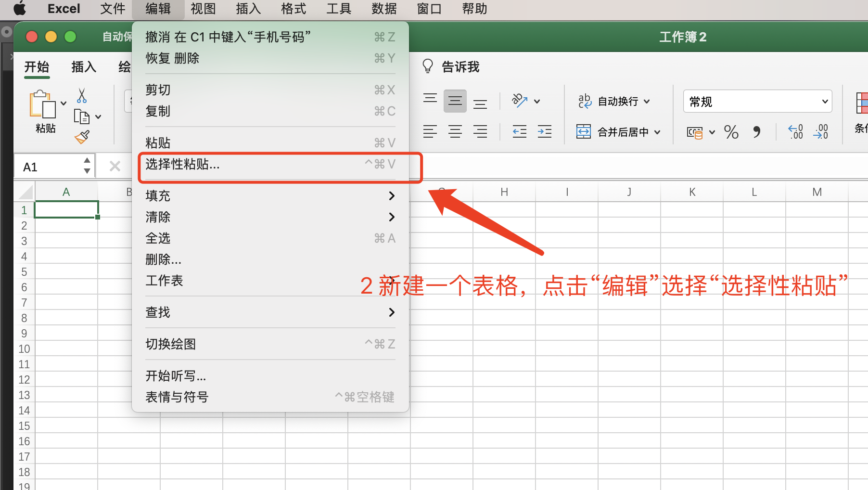Image resolution: width=868 pixels, height=490 pixels.
Task: Select column H header
Action: pyautogui.click(x=504, y=192)
